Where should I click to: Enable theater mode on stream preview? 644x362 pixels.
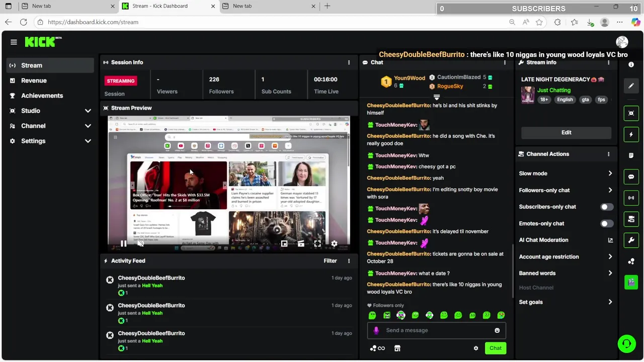tap(301, 244)
